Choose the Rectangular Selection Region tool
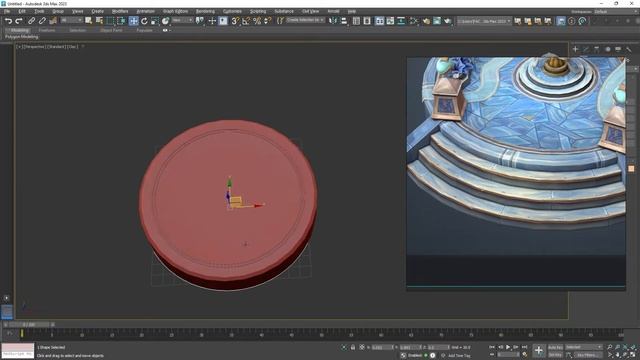 pyautogui.click(x=110, y=21)
